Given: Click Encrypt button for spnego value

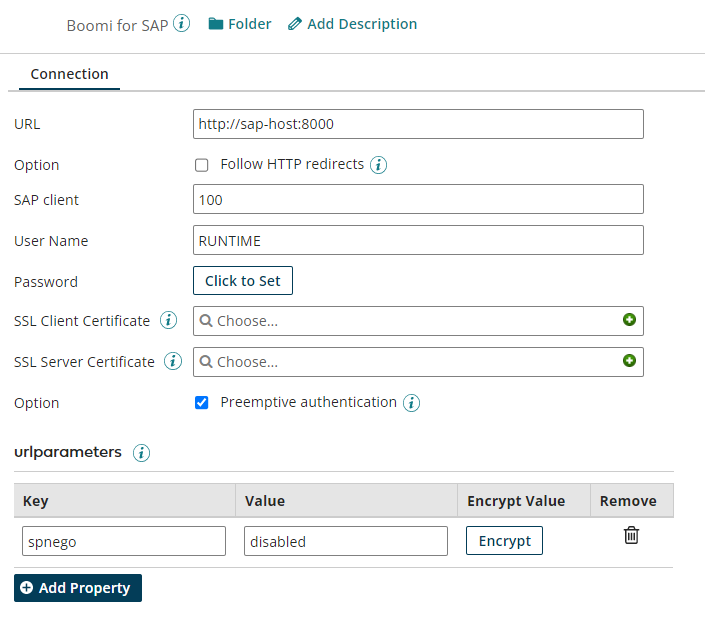Looking at the screenshot, I should click(504, 541).
